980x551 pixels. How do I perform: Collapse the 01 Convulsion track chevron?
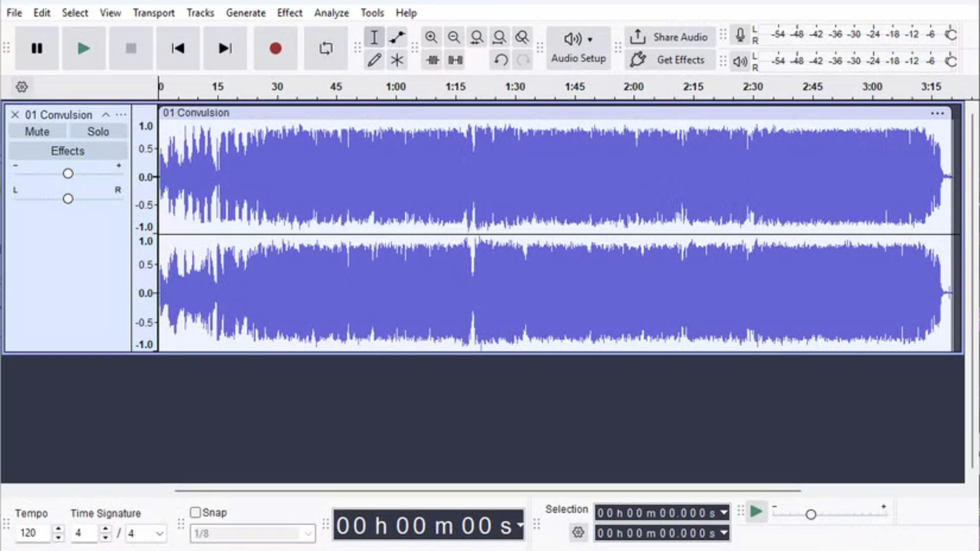point(106,115)
